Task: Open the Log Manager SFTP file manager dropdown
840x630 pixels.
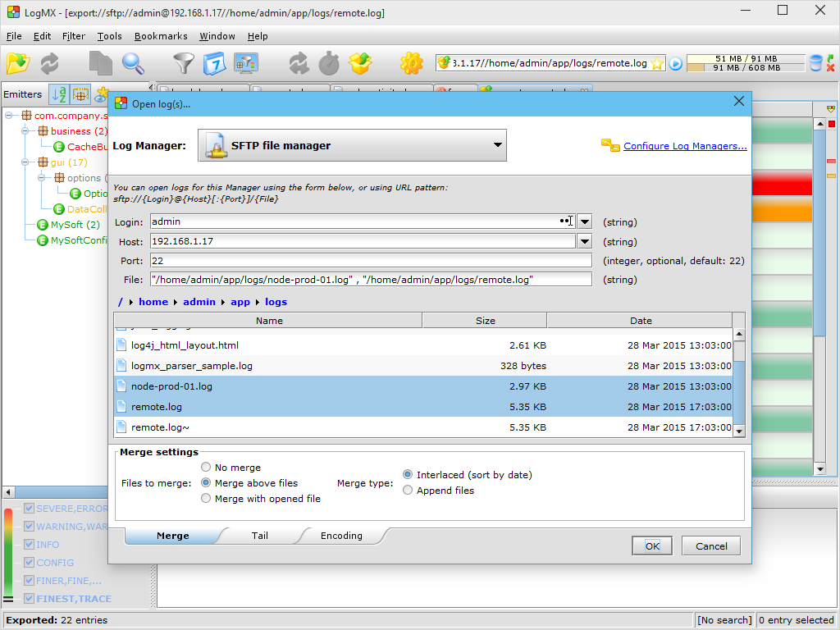Action: coord(352,145)
